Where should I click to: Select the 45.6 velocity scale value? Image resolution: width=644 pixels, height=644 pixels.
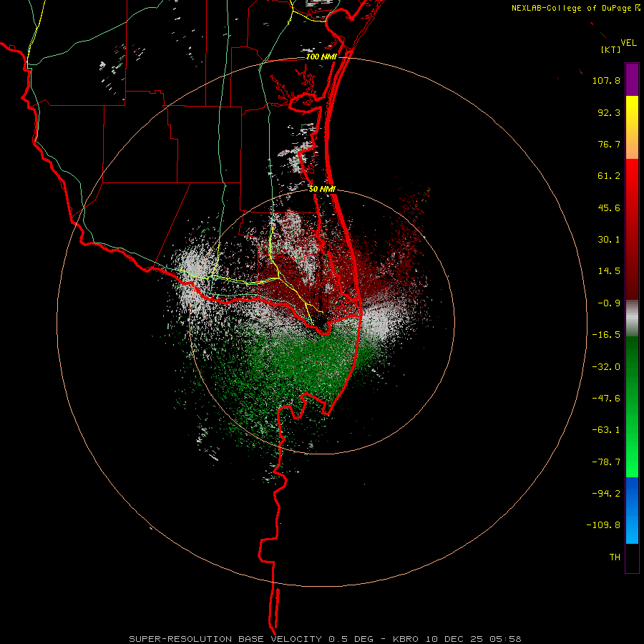pos(609,208)
